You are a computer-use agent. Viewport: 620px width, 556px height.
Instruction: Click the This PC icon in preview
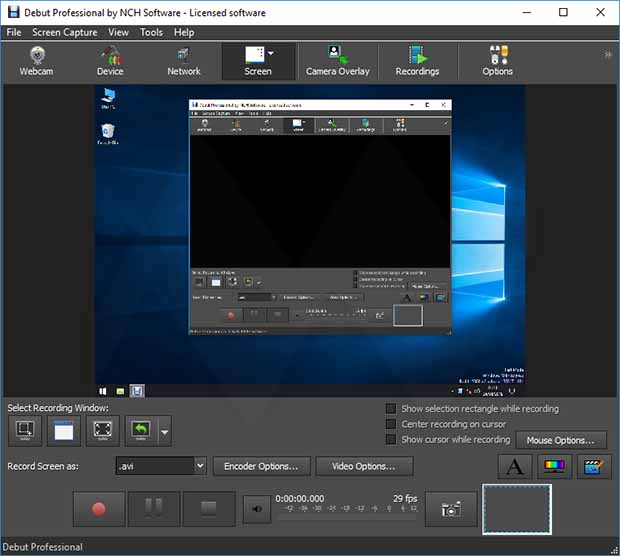(108, 98)
